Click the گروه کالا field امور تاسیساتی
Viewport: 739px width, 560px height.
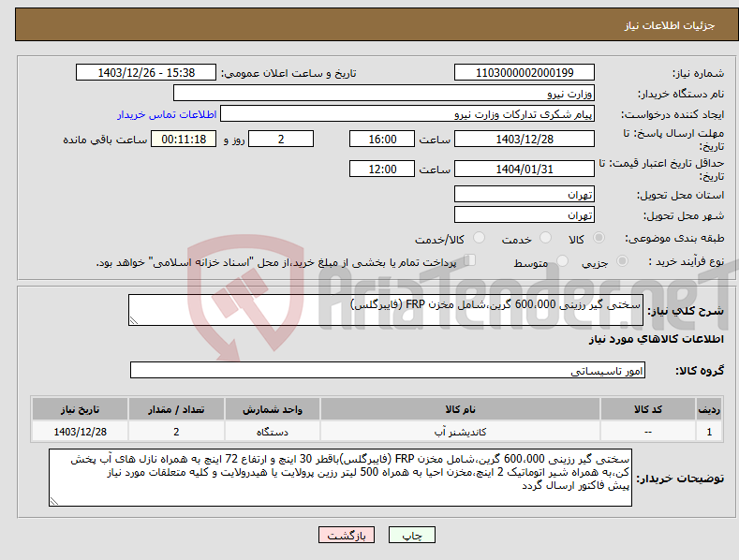[x=388, y=370]
